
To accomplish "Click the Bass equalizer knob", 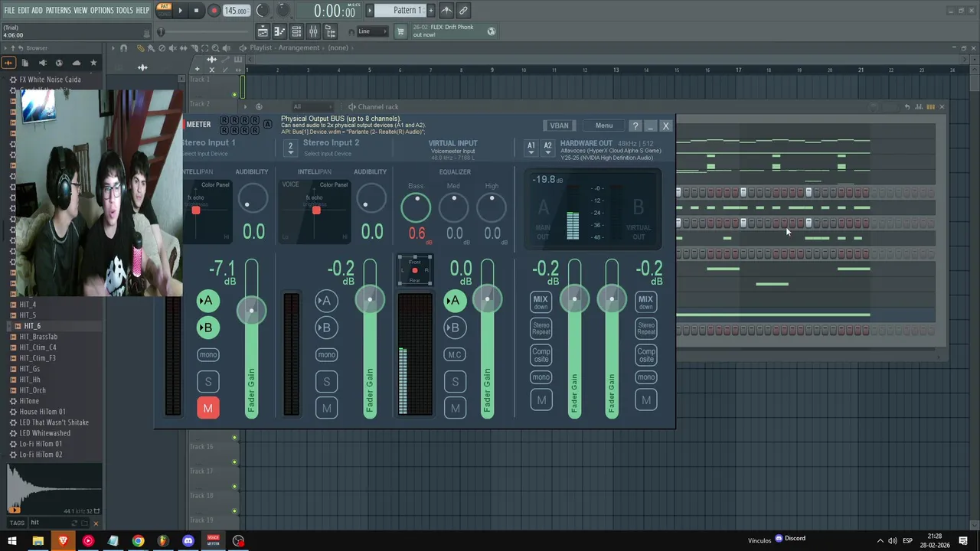I will click(416, 207).
